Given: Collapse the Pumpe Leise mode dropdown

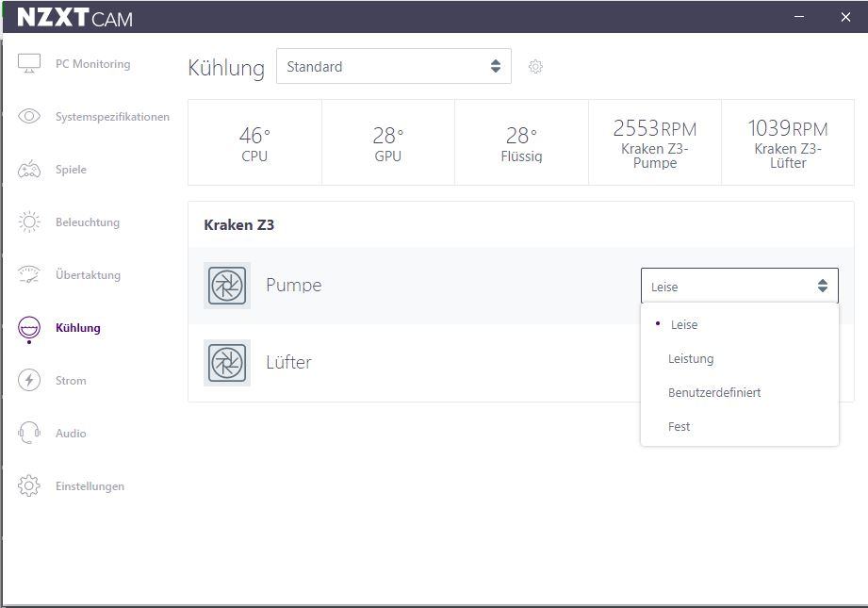Looking at the screenshot, I should 740,286.
